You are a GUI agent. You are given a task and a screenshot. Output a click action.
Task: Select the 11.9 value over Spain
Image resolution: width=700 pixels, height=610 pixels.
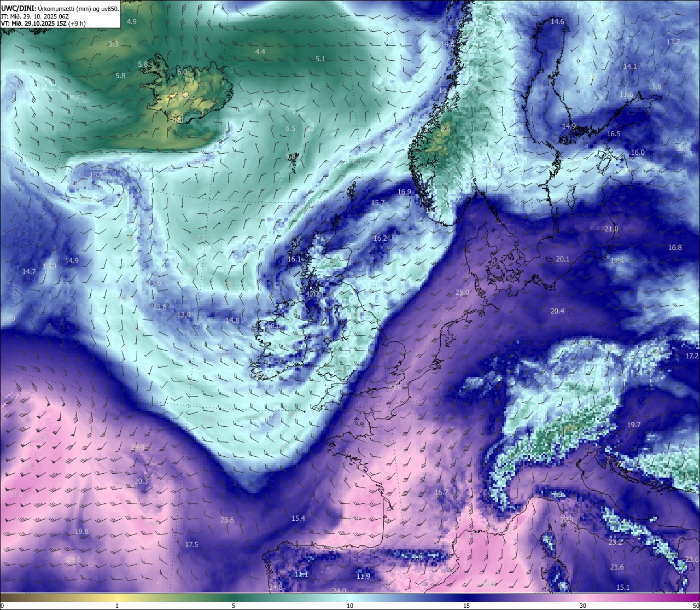363,576
